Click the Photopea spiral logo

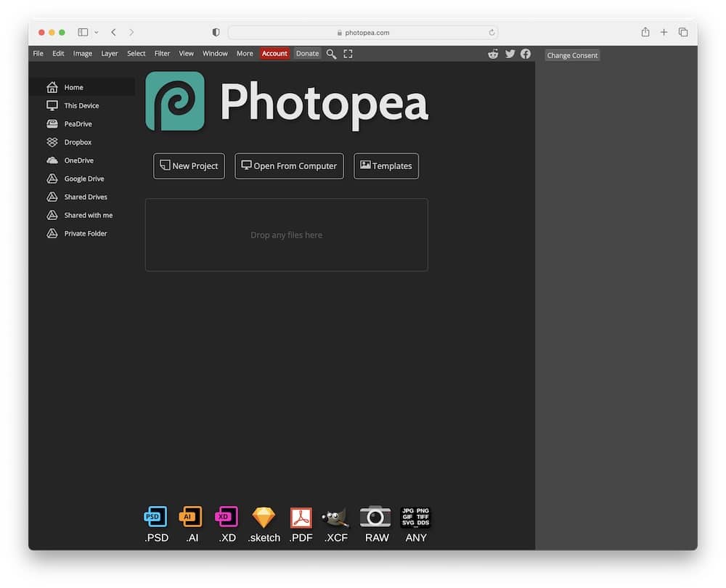(x=175, y=101)
